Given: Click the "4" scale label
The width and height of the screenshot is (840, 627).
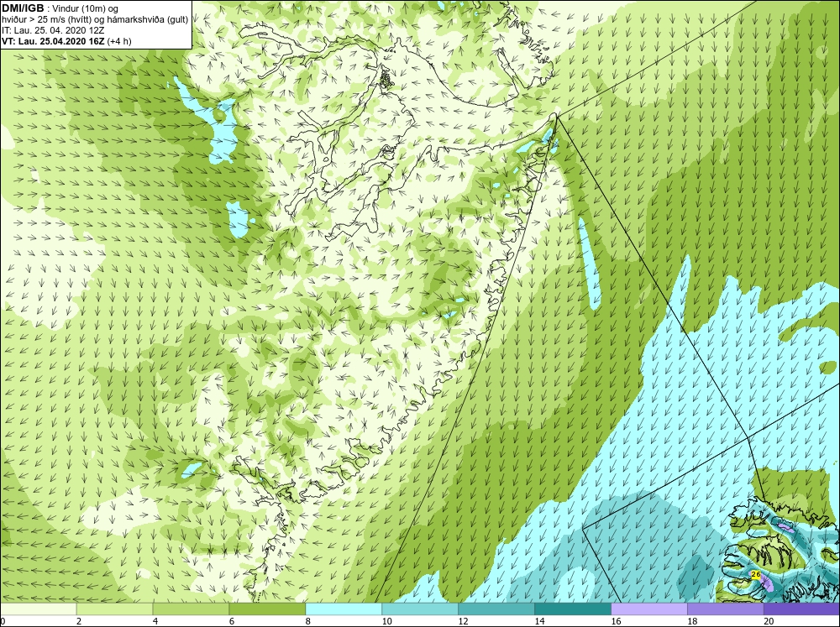Looking at the screenshot, I should tap(155, 621).
